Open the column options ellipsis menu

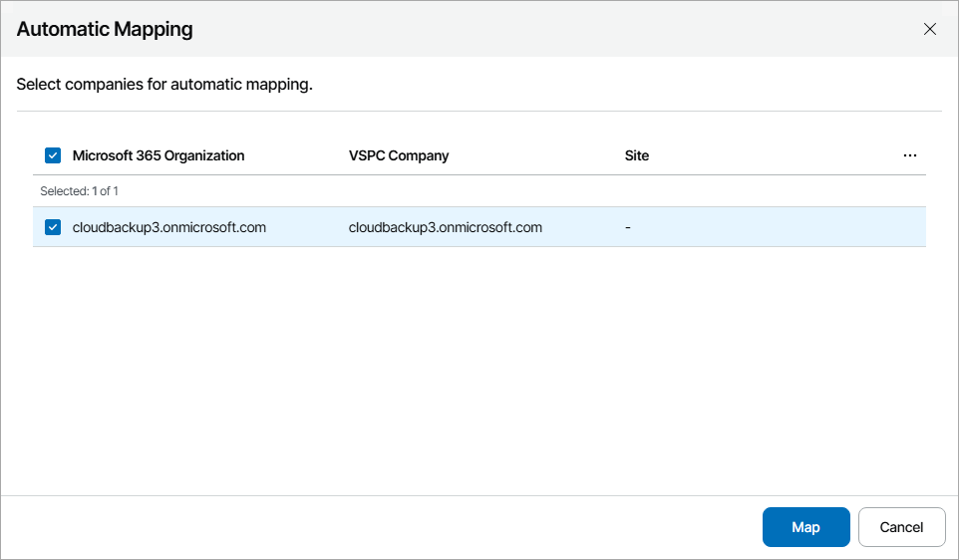tap(909, 155)
